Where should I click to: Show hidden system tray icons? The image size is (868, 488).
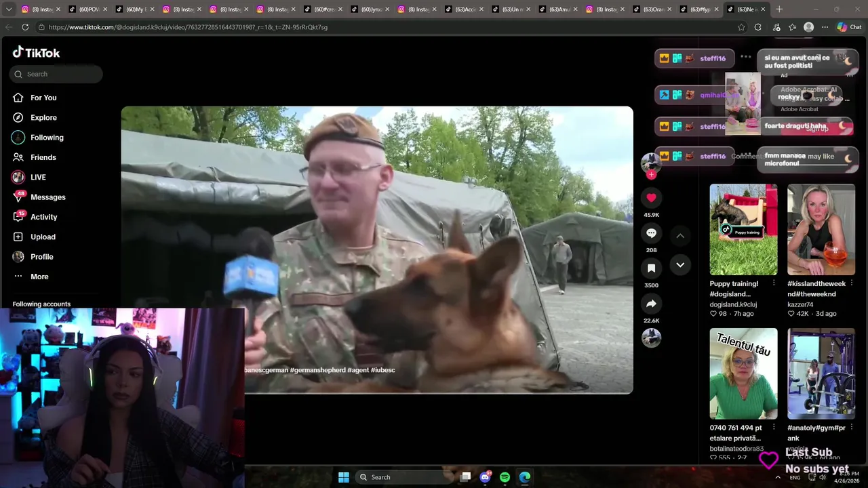pyautogui.click(x=778, y=477)
